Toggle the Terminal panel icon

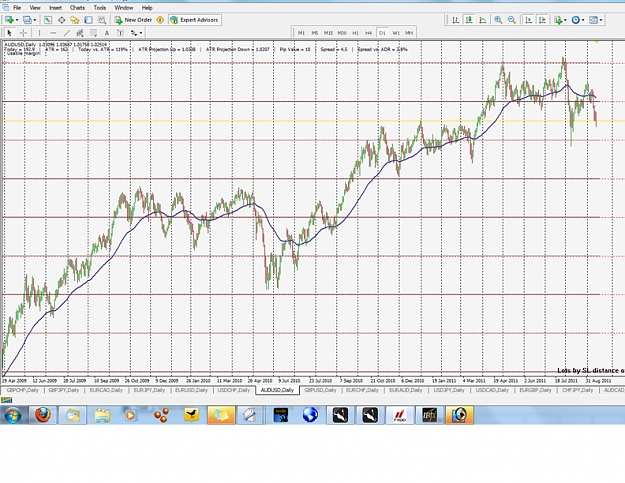[x=88, y=20]
